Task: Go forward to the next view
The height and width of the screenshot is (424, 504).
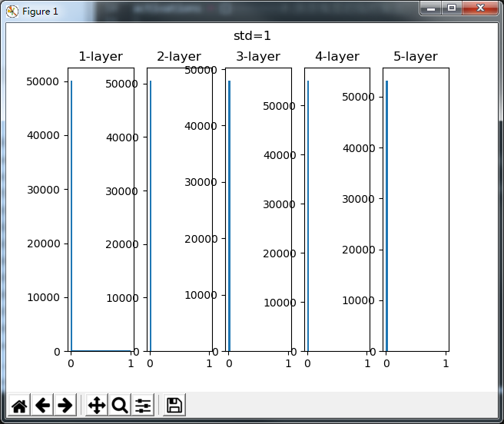Action: (x=65, y=405)
